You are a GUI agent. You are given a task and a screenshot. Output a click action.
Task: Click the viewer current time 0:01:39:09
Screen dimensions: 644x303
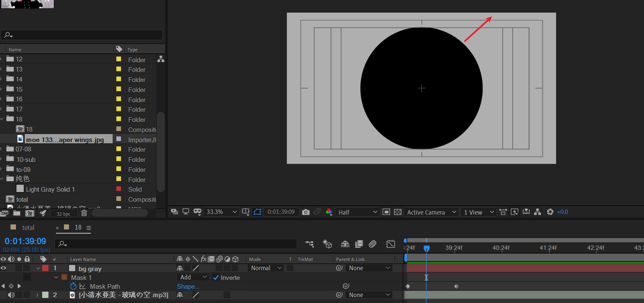coord(281,212)
